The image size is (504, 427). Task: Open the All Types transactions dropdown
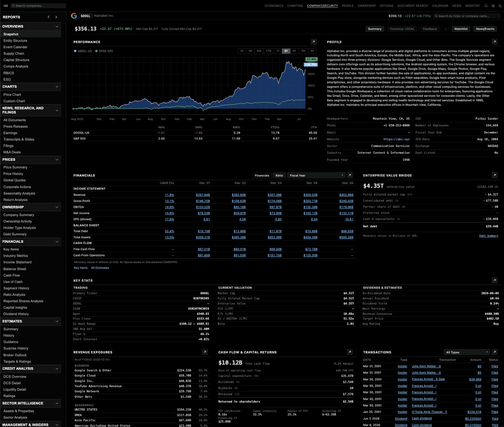[467, 352]
